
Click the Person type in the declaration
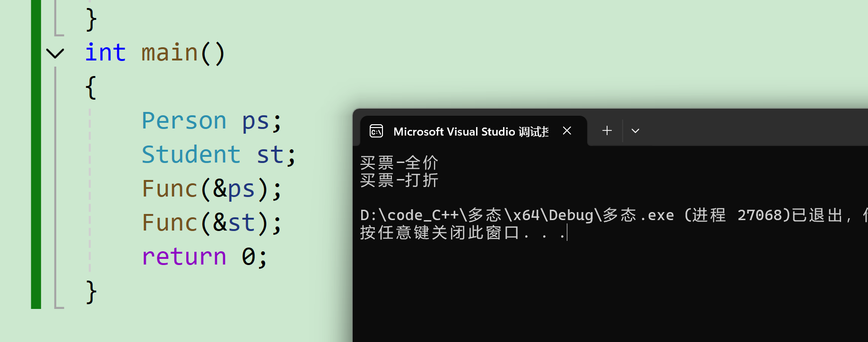pos(184,121)
